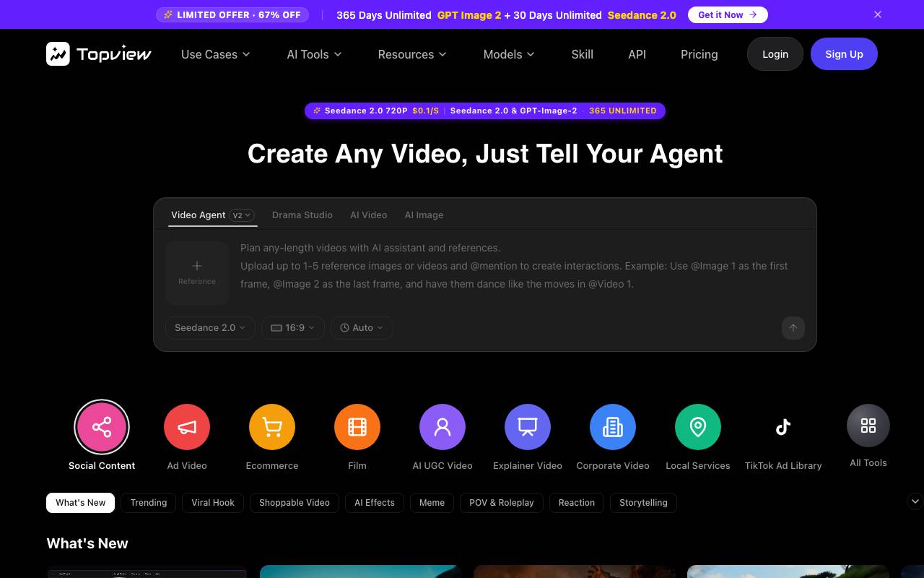Select the Ad Video megaphone icon
The image size is (924, 578).
(187, 427)
